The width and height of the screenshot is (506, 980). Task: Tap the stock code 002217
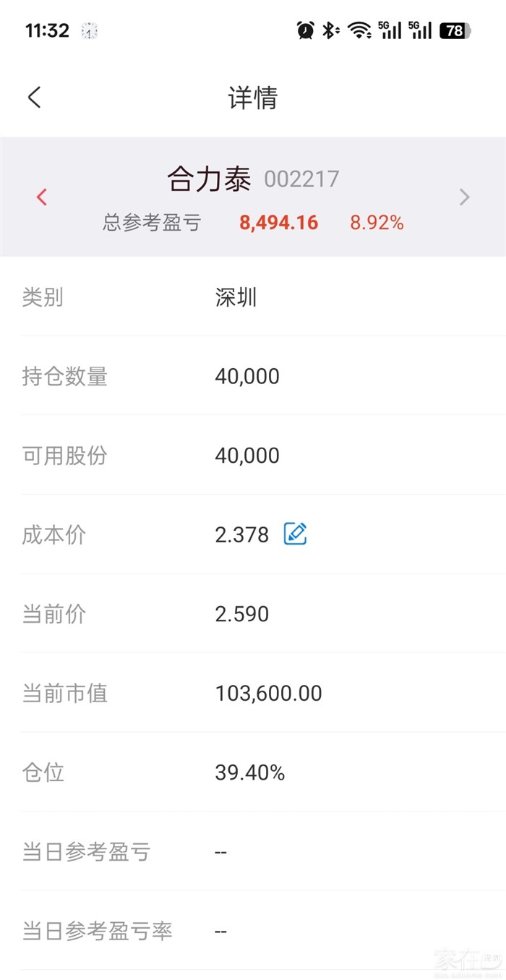point(301,179)
